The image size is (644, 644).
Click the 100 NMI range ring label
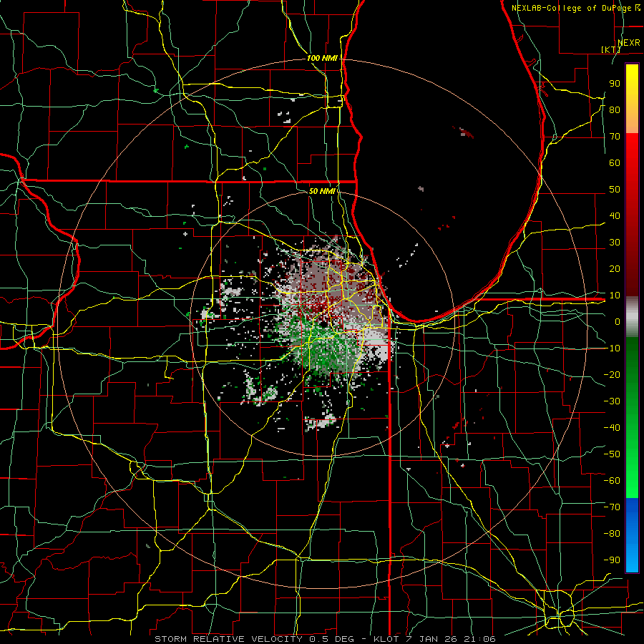pyautogui.click(x=322, y=58)
